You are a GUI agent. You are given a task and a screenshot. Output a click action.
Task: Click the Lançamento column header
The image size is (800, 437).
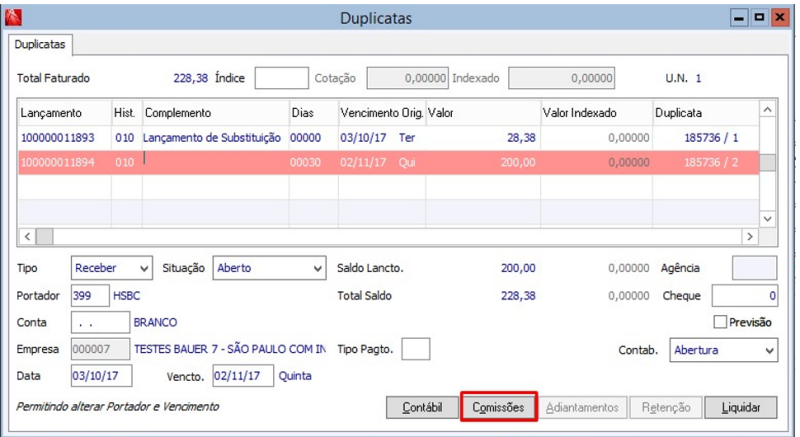pos(65,113)
